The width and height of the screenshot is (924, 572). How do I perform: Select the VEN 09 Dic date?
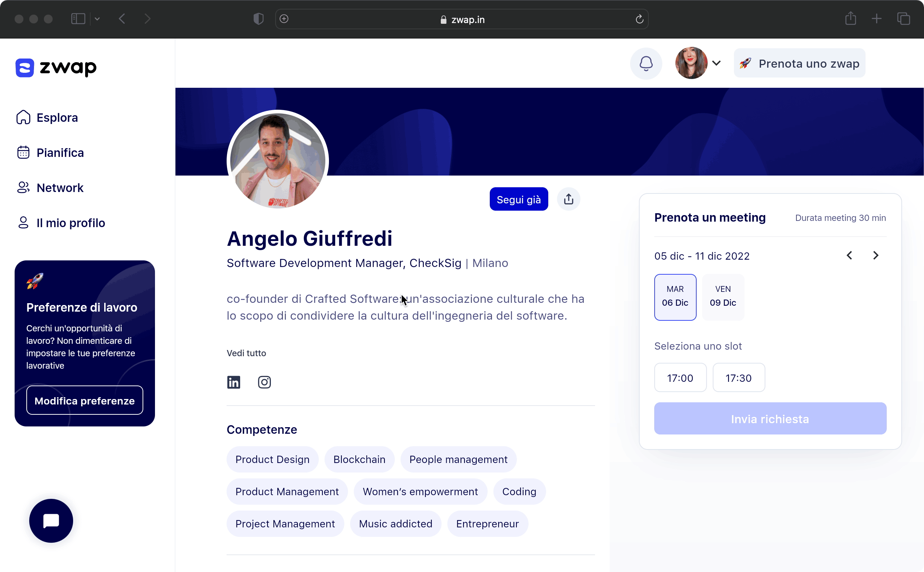[x=723, y=297]
